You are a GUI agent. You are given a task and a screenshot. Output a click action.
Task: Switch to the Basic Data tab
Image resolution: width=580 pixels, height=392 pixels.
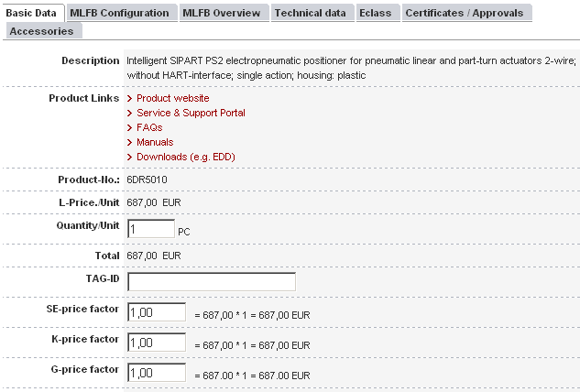[33, 13]
